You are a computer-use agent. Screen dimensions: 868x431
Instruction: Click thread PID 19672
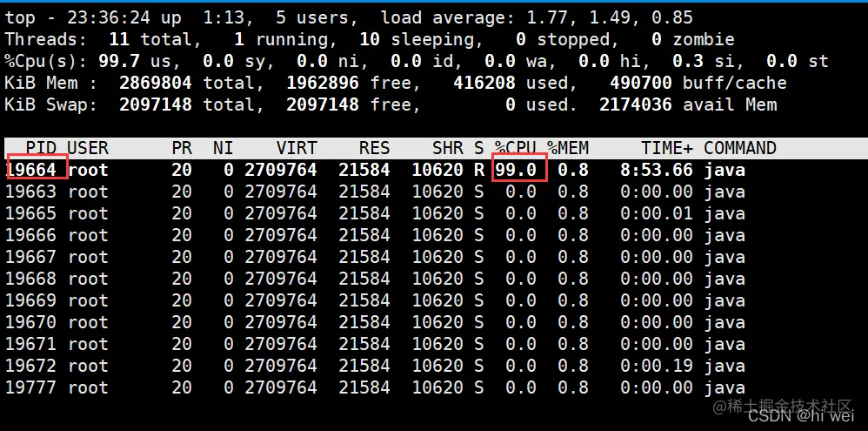(31, 366)
